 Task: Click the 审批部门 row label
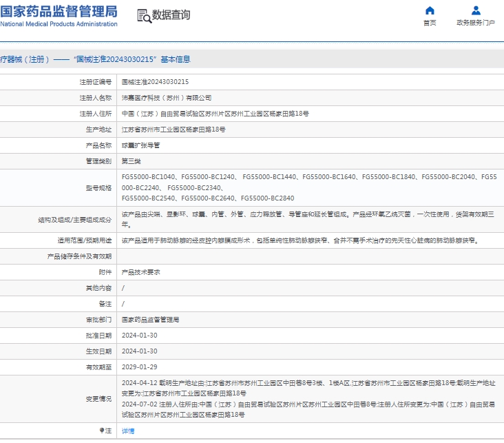tap(98, 320)
